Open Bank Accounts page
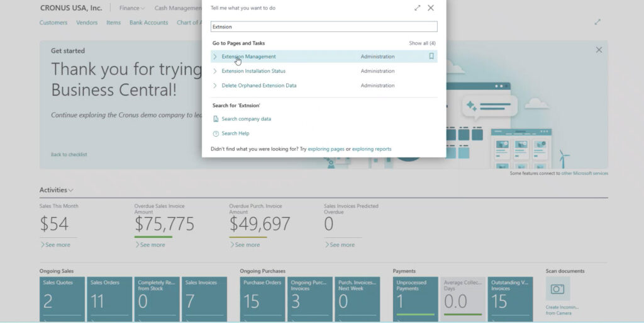This screenshot has height=323, width=644. [148, 23]
